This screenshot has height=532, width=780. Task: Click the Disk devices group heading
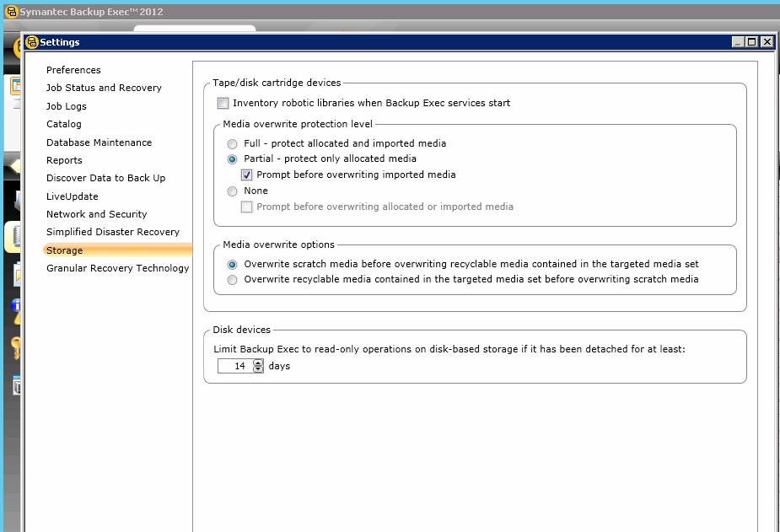click(x=242, y=330)
